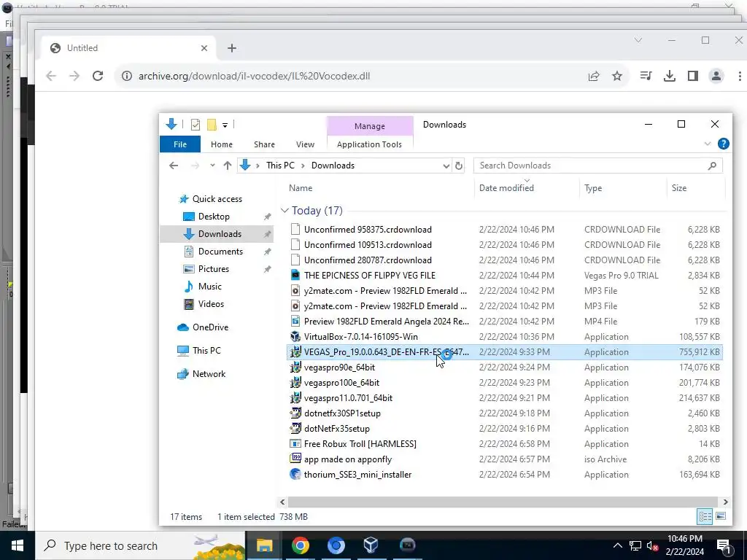Image resolution: width=747 pixels, height=560 pixels.
Task: Go up one folder level
Action: coord(228,166)
